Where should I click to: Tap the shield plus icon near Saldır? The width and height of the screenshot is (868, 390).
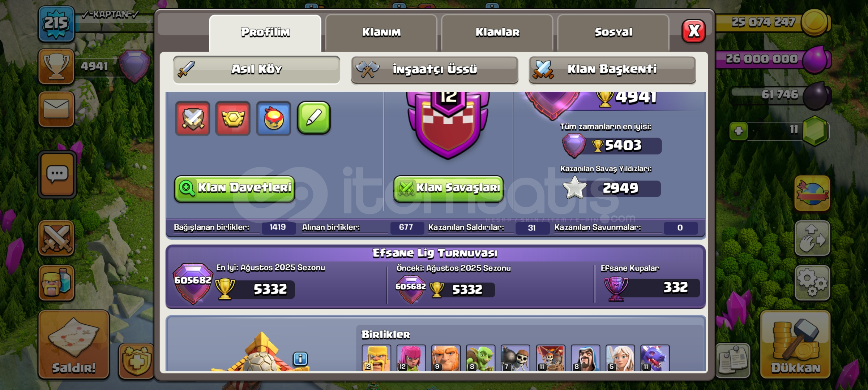136,361
